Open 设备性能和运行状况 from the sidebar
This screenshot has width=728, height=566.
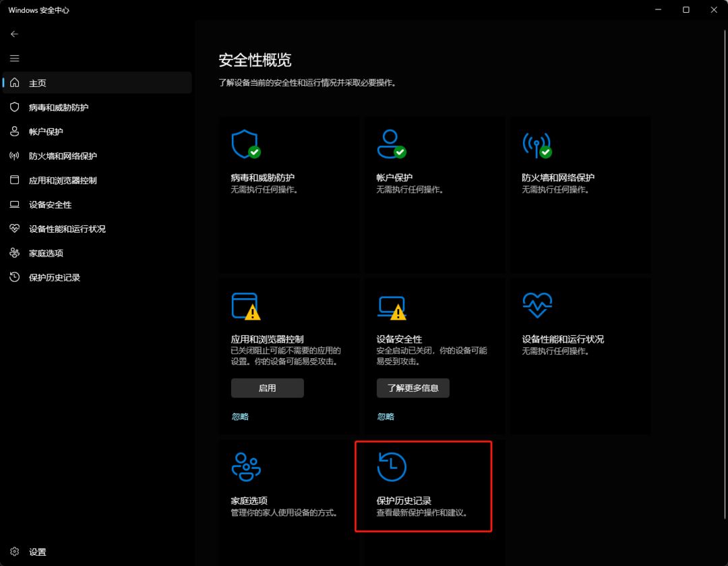tap(97, 229)
